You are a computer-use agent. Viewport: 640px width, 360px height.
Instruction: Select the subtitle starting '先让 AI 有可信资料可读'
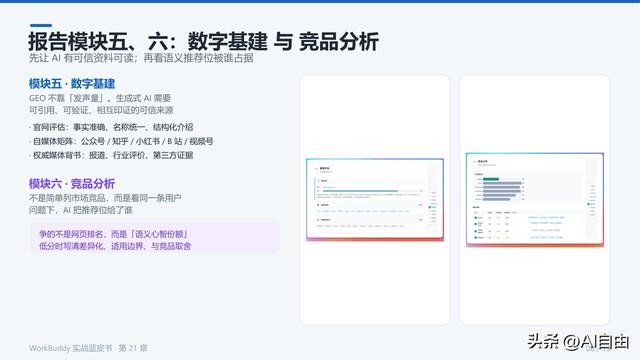pos(141,58)
